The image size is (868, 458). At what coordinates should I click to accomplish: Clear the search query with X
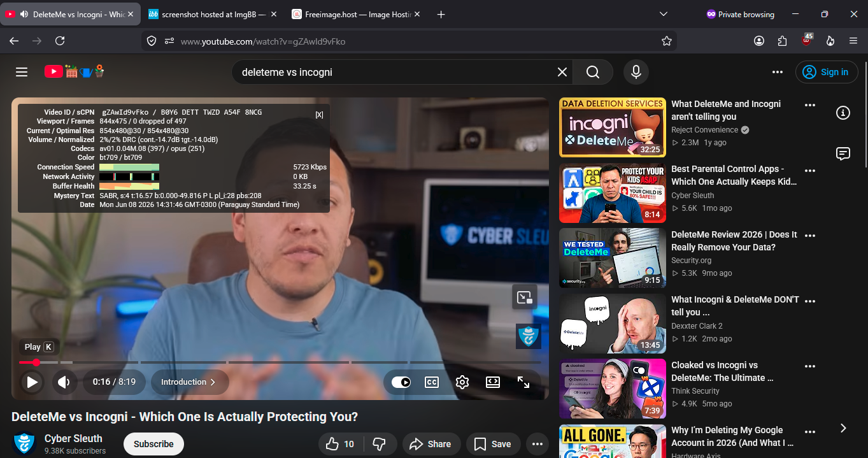pyautogui.click(x=562, y=72)
